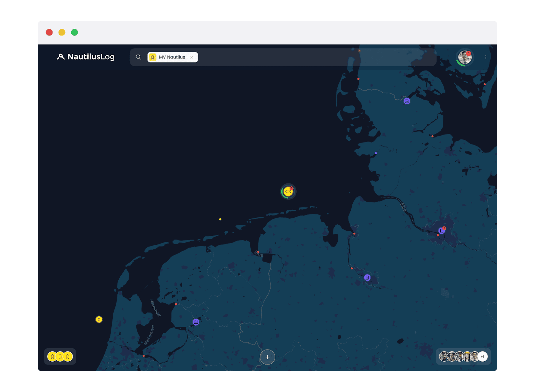Open the first yellow vessel in bottom-left fleet group
This screenshot has width=535, height=392.
pos(52,357)
